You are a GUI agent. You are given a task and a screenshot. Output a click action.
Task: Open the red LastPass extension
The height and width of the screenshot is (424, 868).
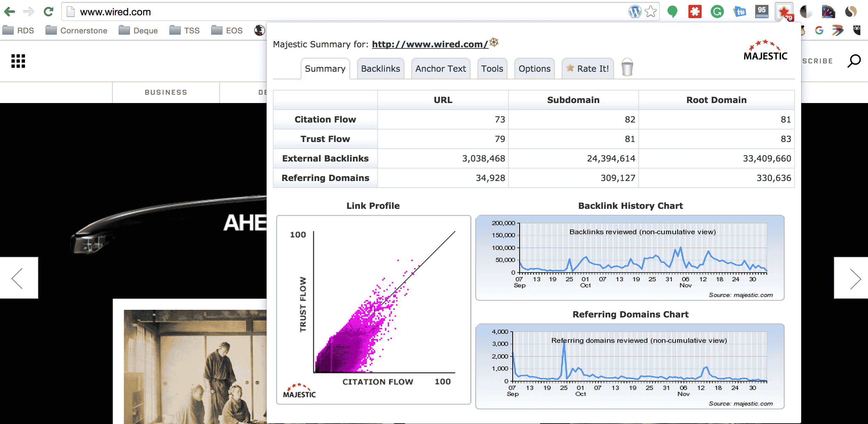(695, 12)
